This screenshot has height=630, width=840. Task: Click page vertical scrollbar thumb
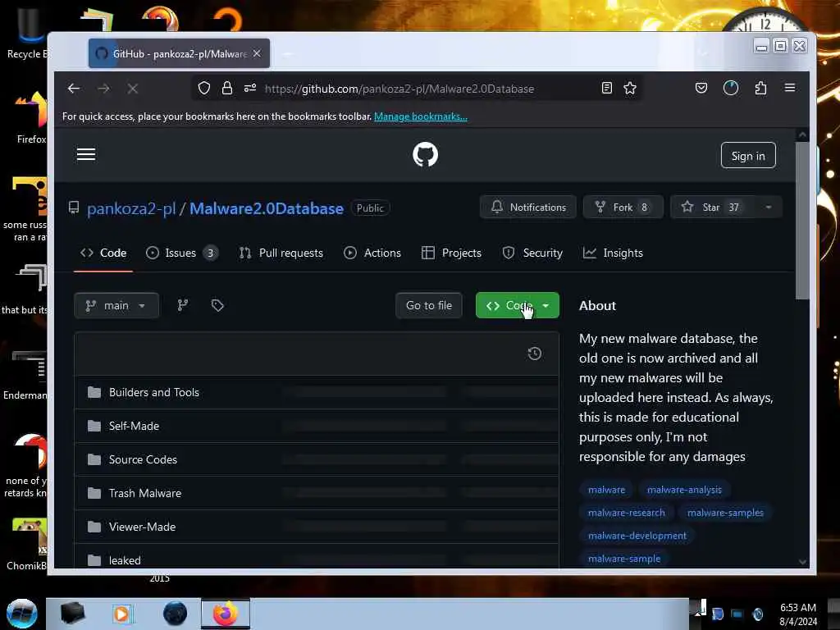coord(802,220)
